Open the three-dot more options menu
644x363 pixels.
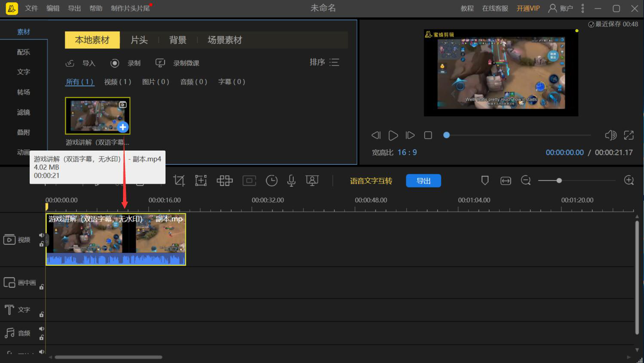583,8
